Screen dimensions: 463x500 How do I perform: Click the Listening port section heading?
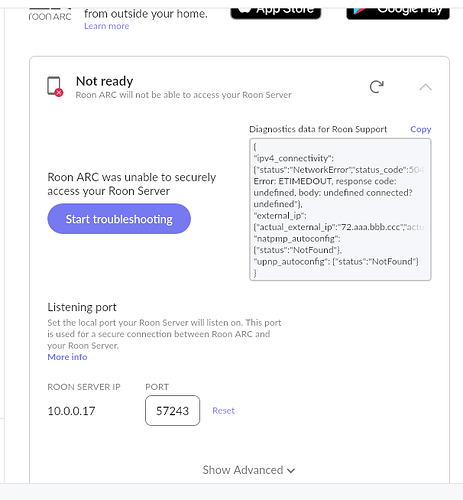[82, 307]
